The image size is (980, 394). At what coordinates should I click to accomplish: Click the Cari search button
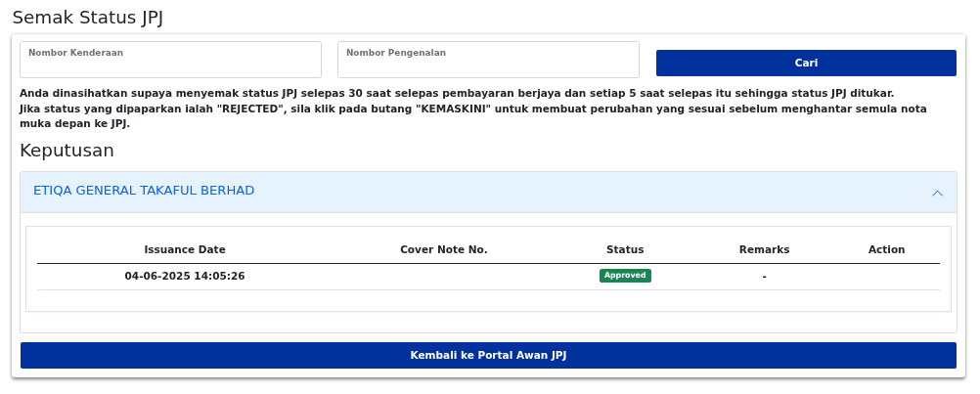click(x=806, y=64)
